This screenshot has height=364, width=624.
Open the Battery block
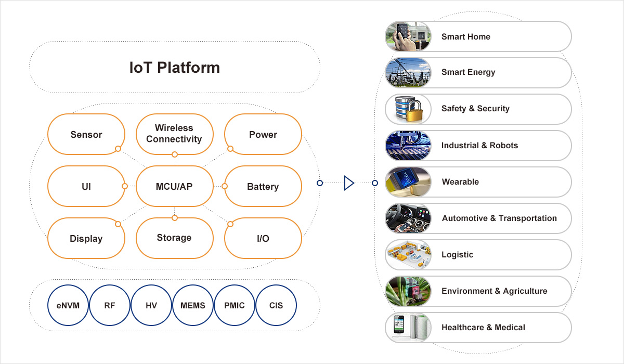[x=263, y=186]
